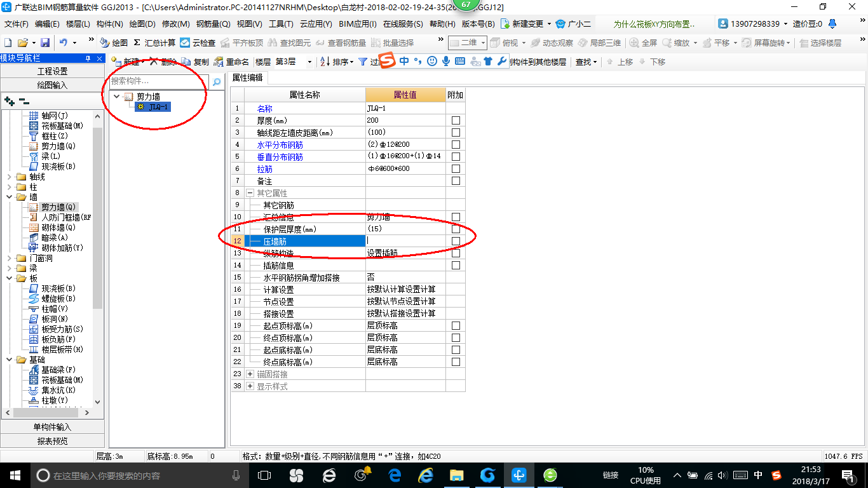Screen dimensions: 868x488
Task: Click collapse-all minus icon in navigation panel
Action: pos(24,101)
